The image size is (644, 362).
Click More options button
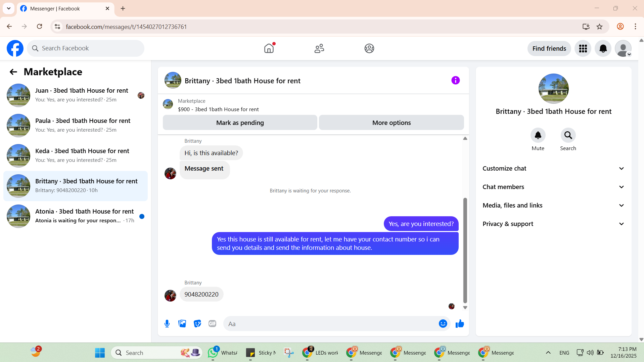tap(391, 123)
